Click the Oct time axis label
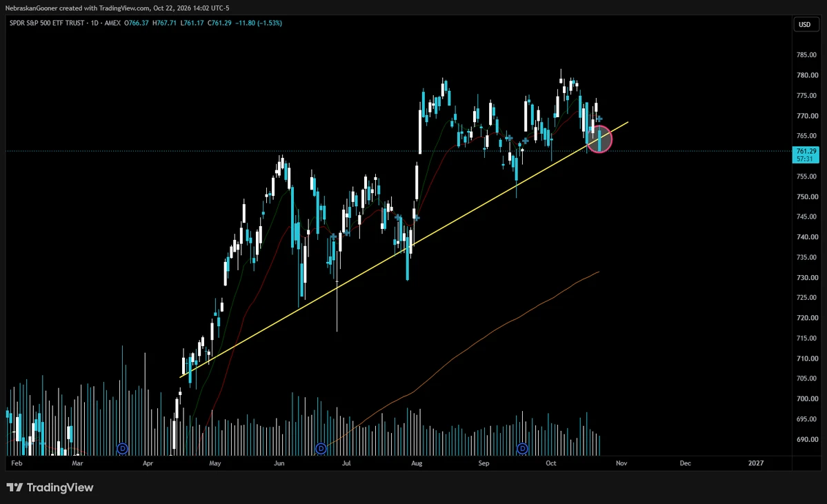827x504 pixels. (x=550, y=463)
